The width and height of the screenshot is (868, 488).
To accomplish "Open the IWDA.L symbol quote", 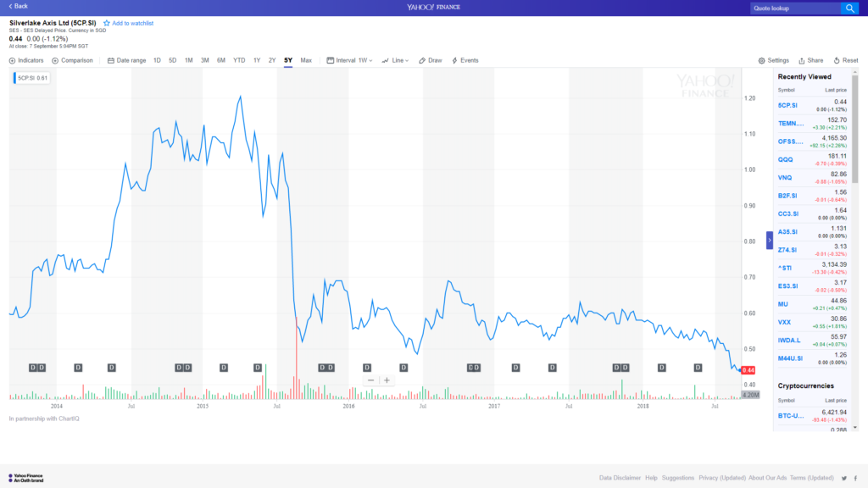I will pyautogui.click(x=789, y=341).
